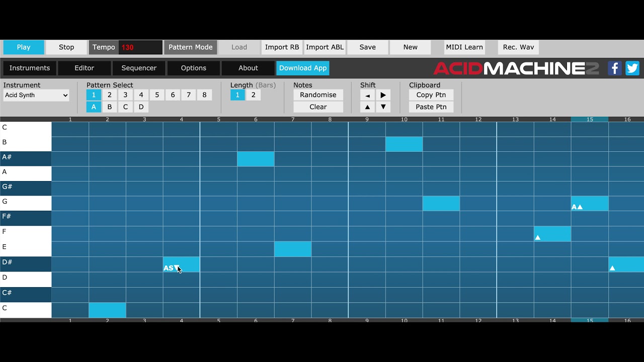
Task: Click the G note at step 15
Action: tap(590, 204)
